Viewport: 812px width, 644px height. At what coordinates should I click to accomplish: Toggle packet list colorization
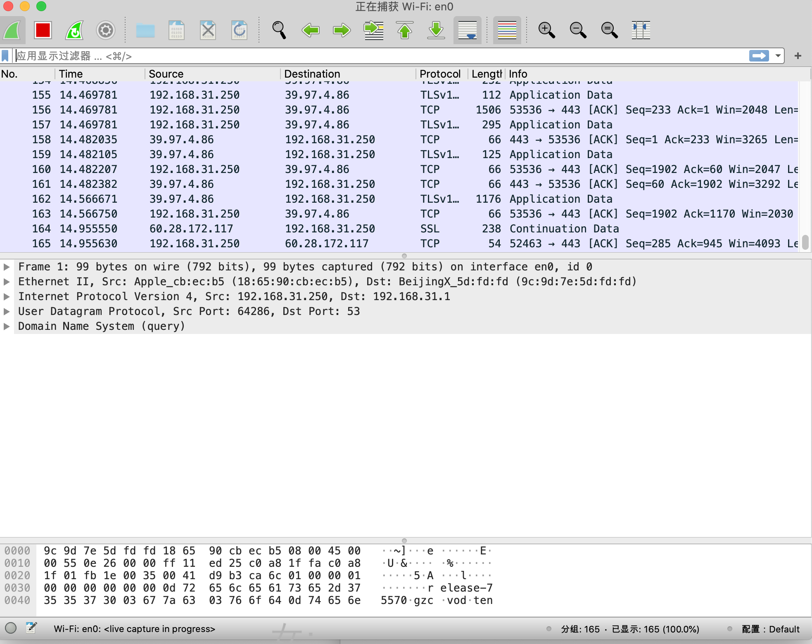(508, 30)
